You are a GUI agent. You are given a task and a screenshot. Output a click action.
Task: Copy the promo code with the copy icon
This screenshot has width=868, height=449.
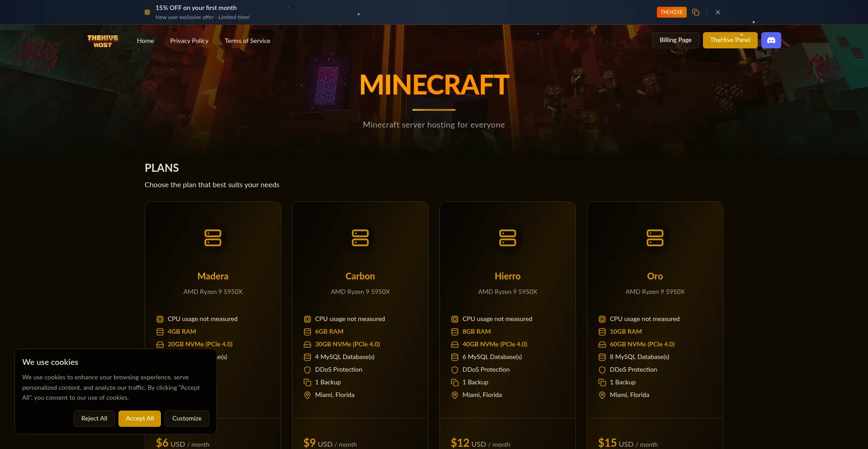pyautogui.click(x=695, y=12)
